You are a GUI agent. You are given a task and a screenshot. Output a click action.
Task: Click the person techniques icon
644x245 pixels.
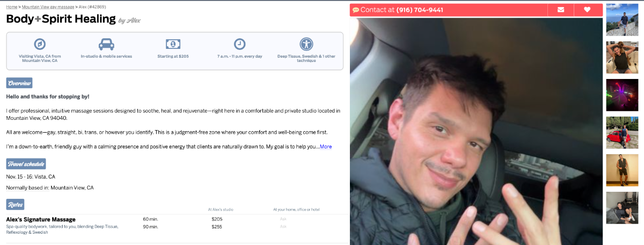[306, 44]
